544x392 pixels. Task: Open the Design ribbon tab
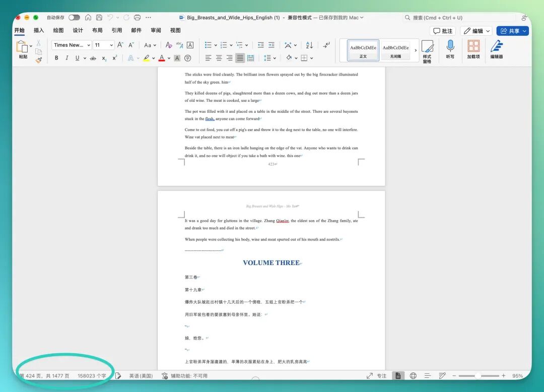(78, 31)
